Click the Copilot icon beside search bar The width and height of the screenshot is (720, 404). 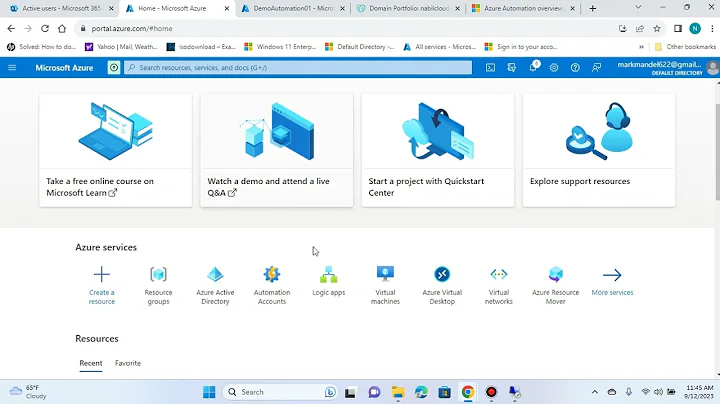point(114,67)
